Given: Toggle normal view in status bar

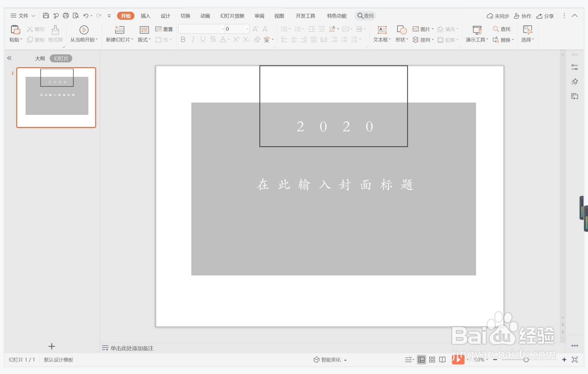Looking at the screenshot, I should 421,360.
